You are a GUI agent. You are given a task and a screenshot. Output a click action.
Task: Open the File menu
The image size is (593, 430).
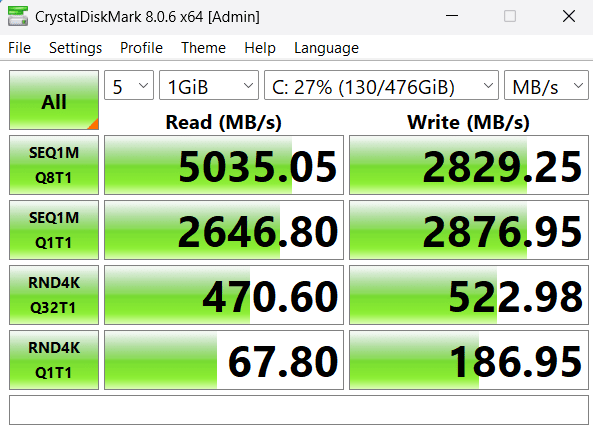tap(19, 48)
